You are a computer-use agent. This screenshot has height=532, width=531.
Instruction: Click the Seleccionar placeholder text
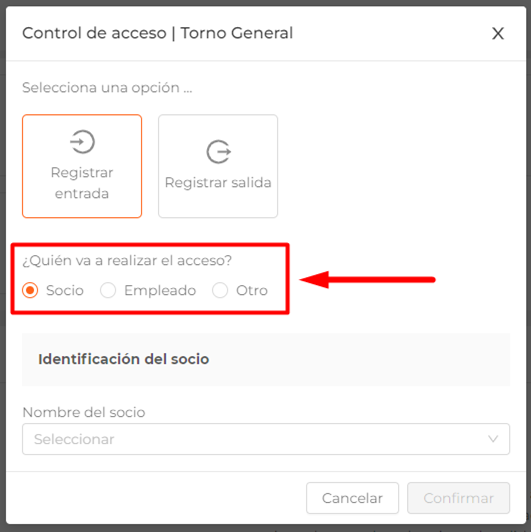[74, 439]
